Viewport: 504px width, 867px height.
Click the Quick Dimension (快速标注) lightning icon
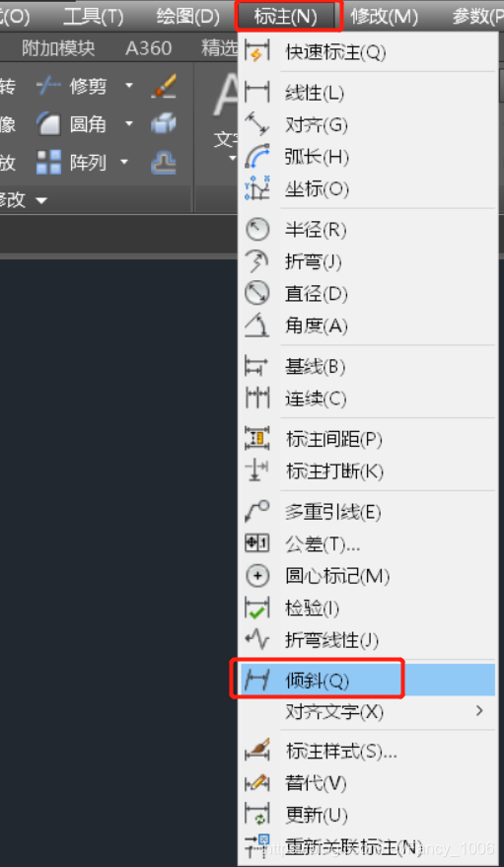[257, 51]
